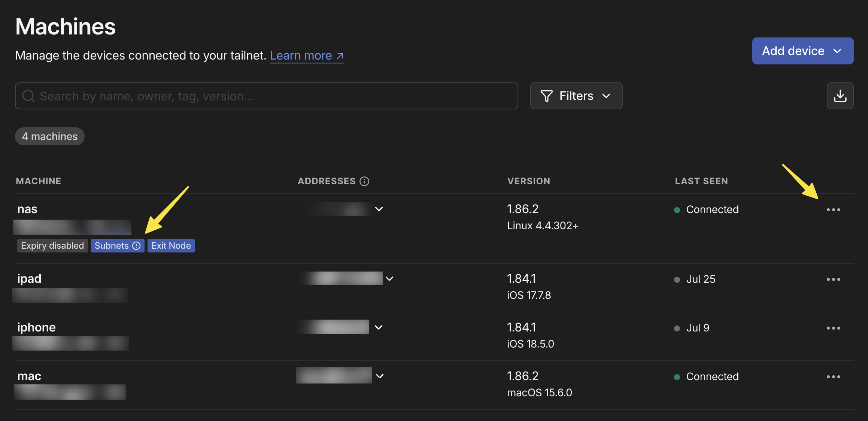Click the Expiry disabled badge
868x421 pixels.
52,246
